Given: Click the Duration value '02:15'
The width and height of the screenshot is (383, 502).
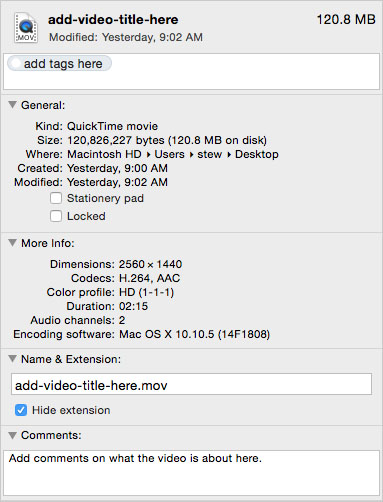Looking at the screenshot, I should [x=133, y=306].
